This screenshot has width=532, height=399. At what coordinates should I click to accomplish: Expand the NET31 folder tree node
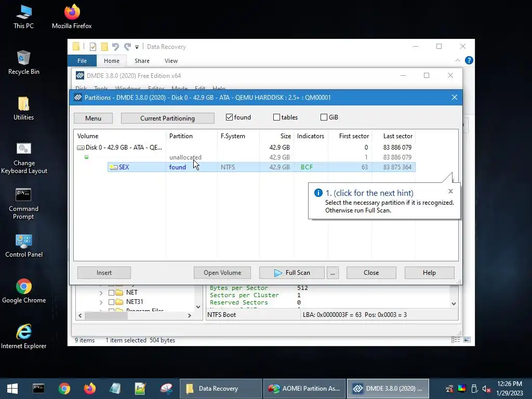click(101, 302)
